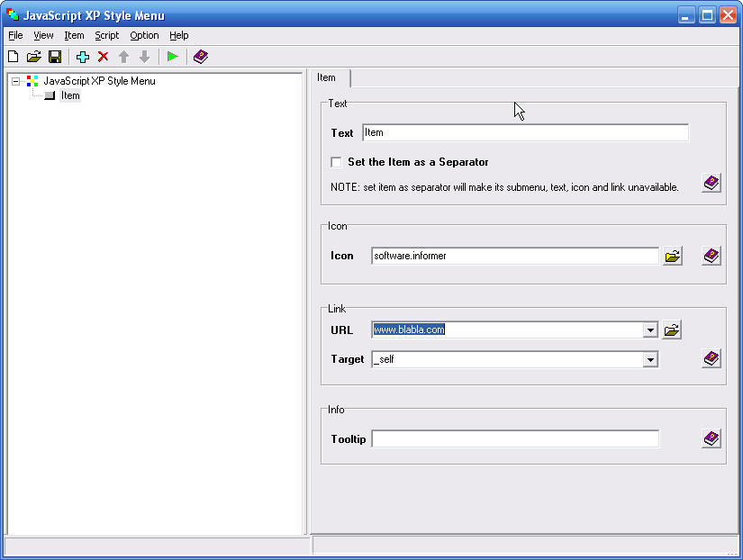Click the Open folder toolbar icon
The height and width of the screenshot is (560, 743).
pos(34,57)
